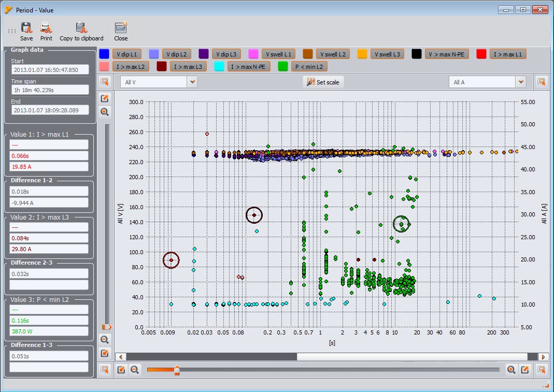Screen dimensions: 554x392
Task: Open the All A dropdown
Action: pos(521,82)
